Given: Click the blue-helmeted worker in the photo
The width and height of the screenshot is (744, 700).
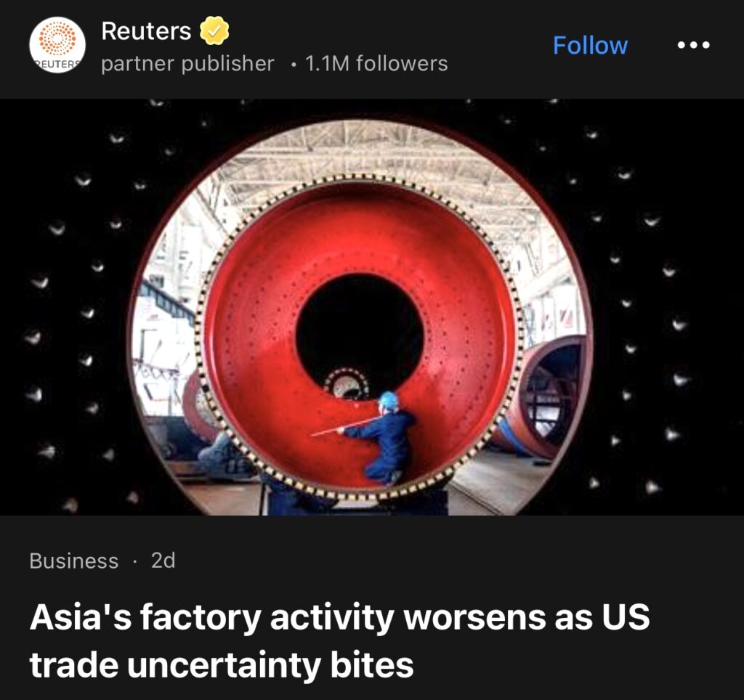Looking at the screenshot, I should tap(384, 436).
